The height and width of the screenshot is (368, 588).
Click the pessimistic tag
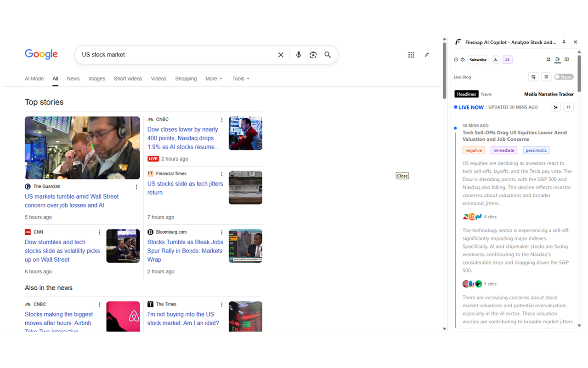[x=537, y=150]
